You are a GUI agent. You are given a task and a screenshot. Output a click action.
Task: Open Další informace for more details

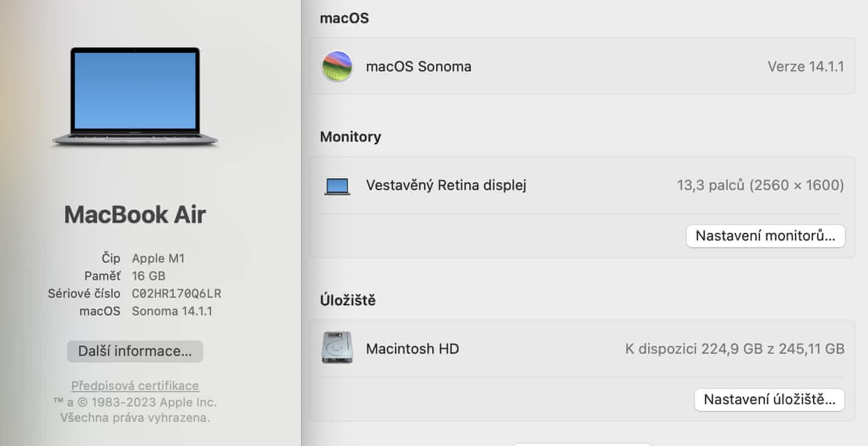tap(135, 352)
